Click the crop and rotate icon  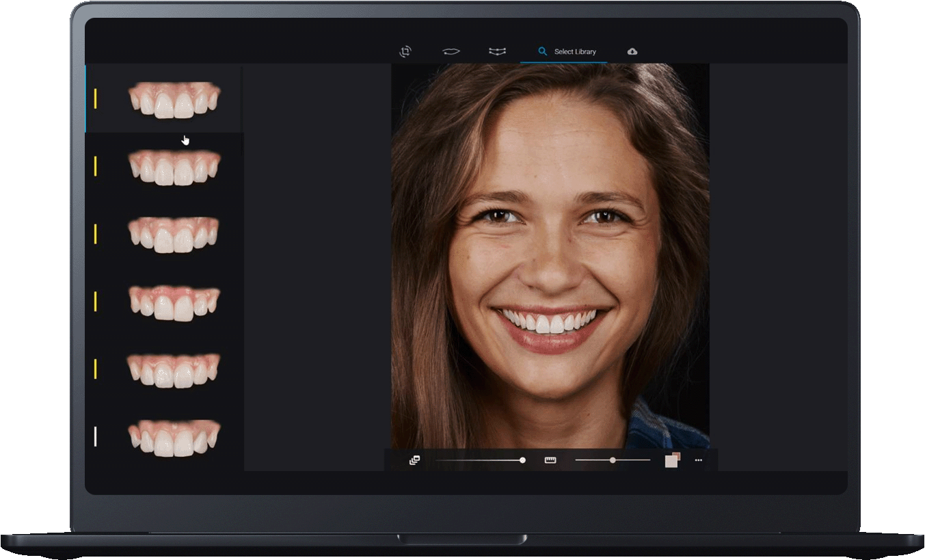[x=405, y=52]
